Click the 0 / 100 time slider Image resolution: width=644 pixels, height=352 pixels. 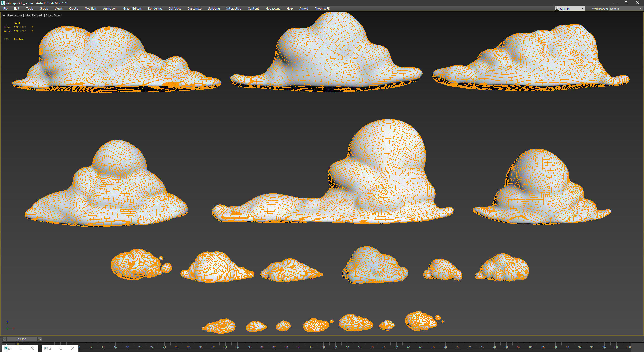click(x=22, y=339)
